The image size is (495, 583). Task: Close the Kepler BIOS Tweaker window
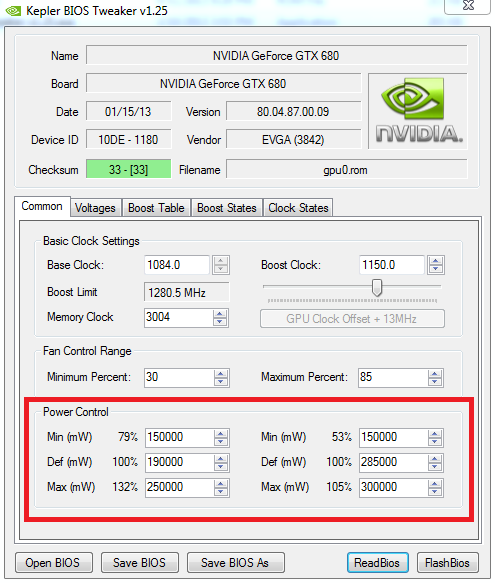coord(468,6)
